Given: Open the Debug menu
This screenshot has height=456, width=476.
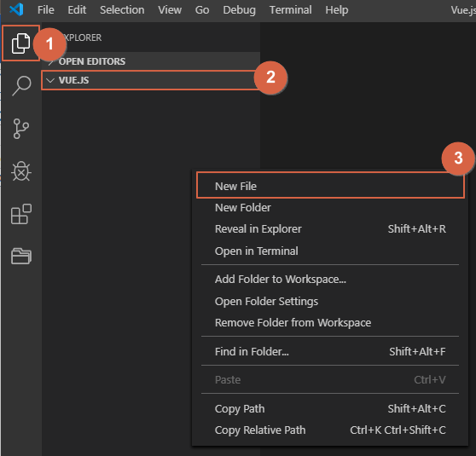Looking at the screenshot, I should (x=239, y=10).
